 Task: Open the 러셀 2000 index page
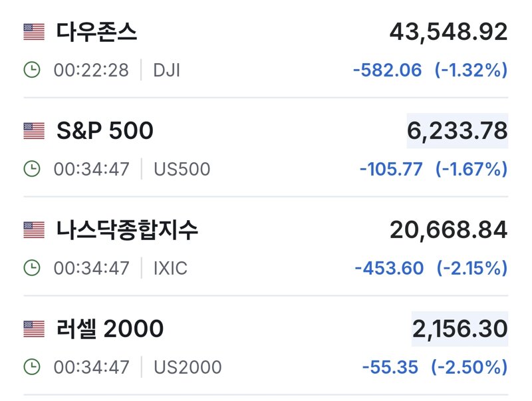(x=110, y=329)
